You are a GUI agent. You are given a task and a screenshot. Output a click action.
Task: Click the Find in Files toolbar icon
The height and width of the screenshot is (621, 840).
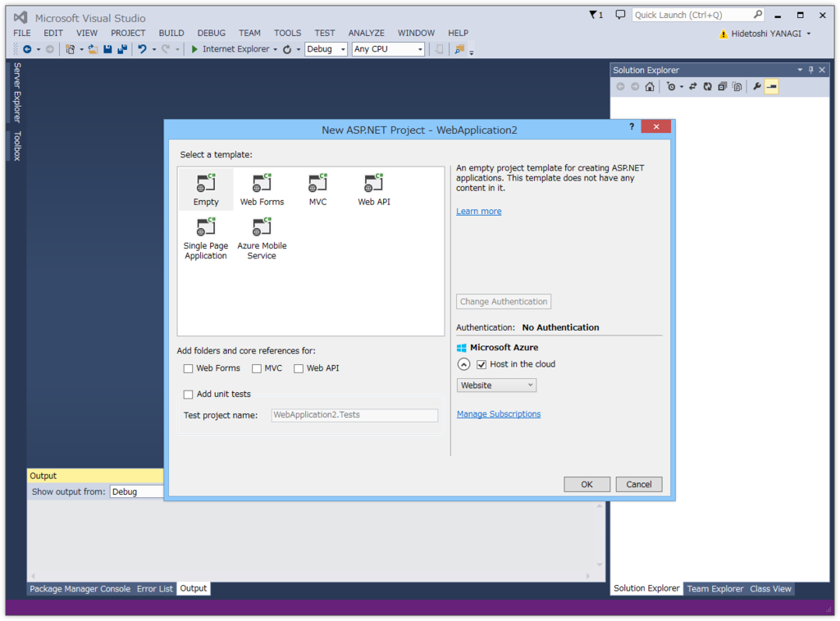[459, 49]
